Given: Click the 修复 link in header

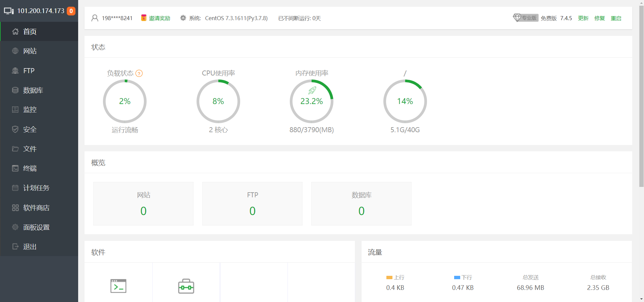Looking at the screenshot, I should [x=599, y=18].
